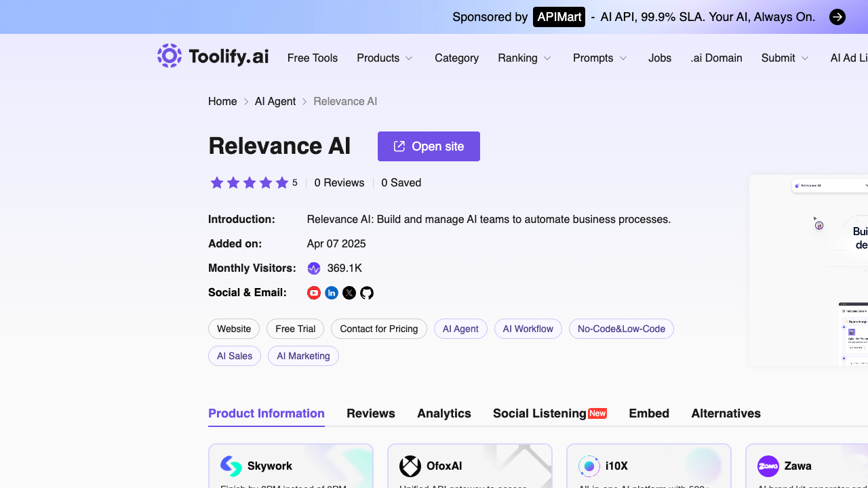Select the Free Trial tag
The image size is (868, 488).
[x=296, y=329]
